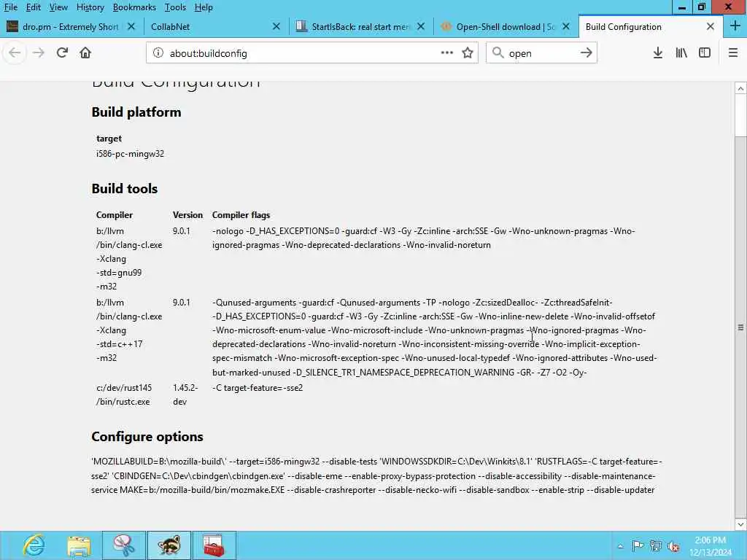Launch Internet Explorer from taskbar
747x560 pixels.
click(34, 545)
